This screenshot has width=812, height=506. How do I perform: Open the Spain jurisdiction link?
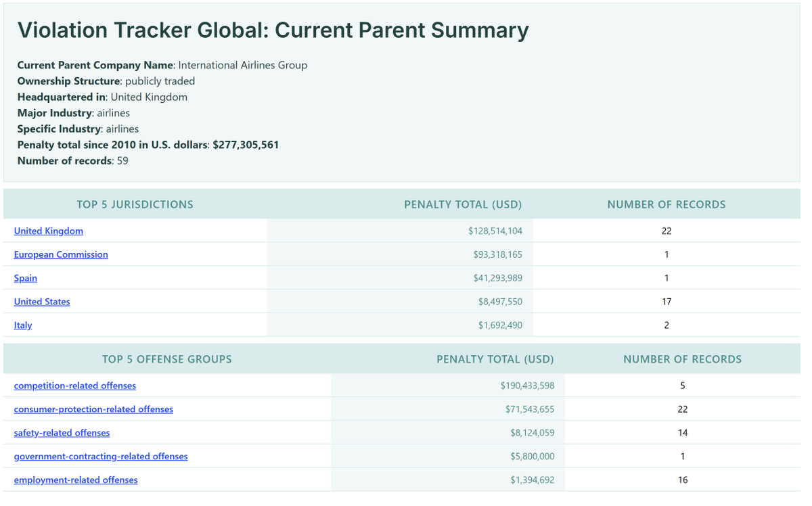click(26, 278)
